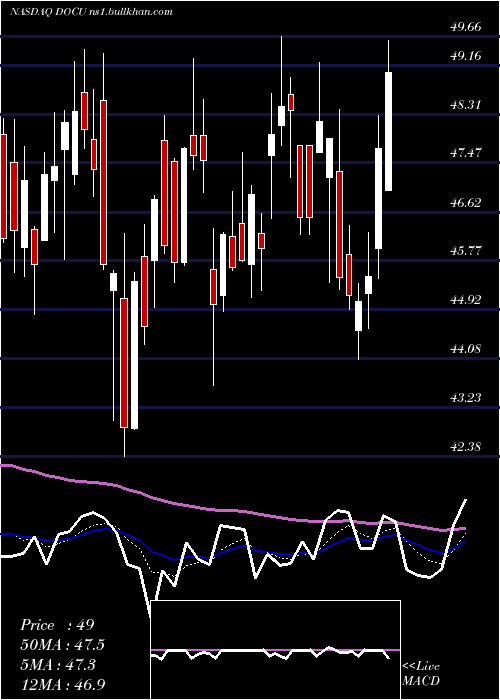500x700 pixels.
Task: Click the <<Live MACD label
Action: [421, 674]
